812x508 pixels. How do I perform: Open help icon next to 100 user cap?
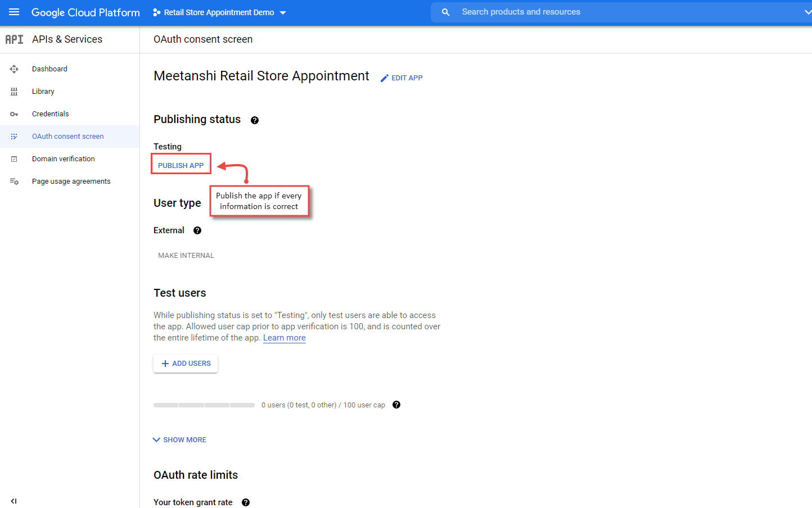[396, 405]
